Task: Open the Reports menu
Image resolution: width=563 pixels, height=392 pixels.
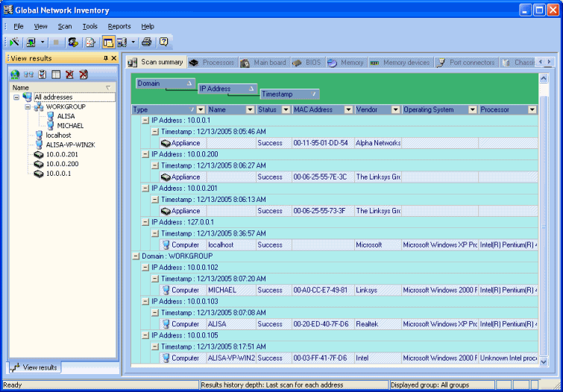Action: [x=119, y=27]
